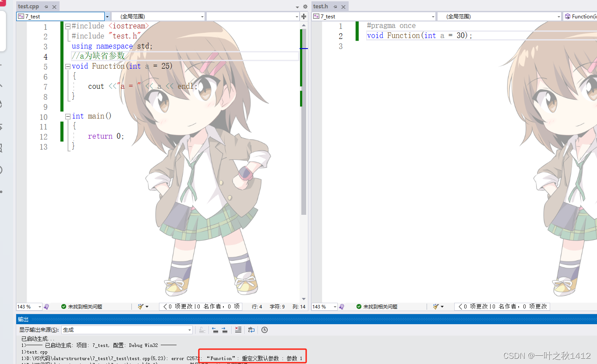Go to next message in Output

[x=225, y=329]
